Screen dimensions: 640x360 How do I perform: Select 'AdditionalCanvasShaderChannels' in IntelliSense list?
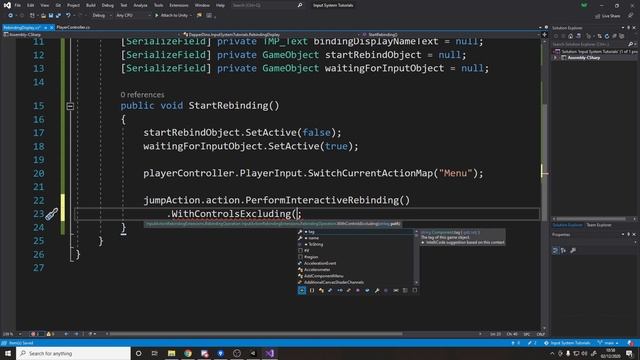pos(355,282)
